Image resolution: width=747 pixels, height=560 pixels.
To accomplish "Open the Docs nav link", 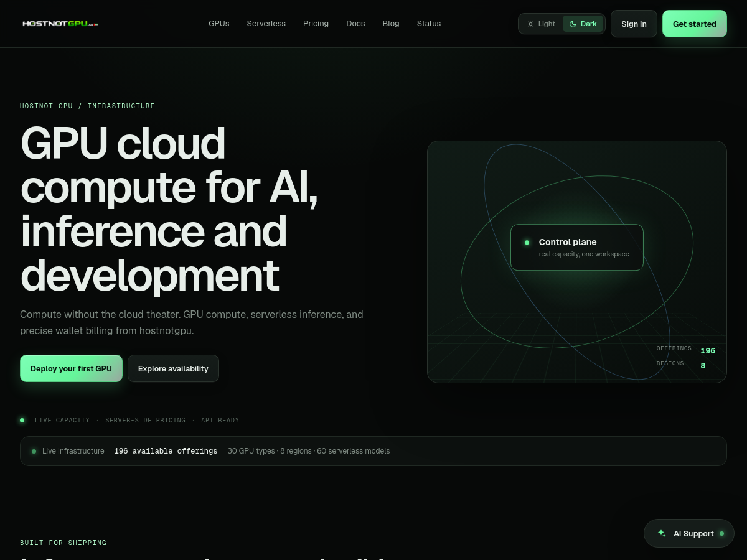I will point(355,24).
